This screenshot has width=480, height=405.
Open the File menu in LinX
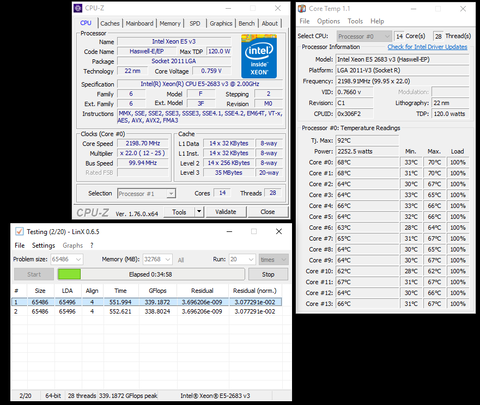20,245
